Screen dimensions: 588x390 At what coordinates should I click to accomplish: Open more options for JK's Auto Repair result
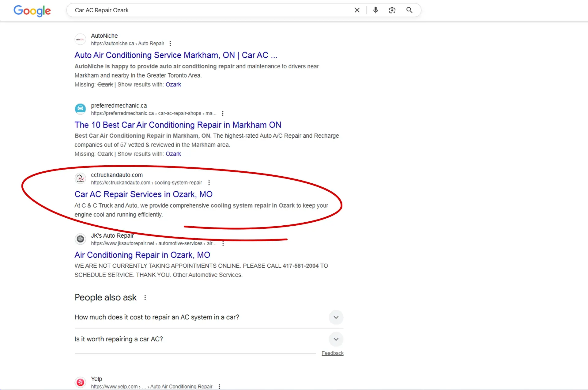point(223,243)
